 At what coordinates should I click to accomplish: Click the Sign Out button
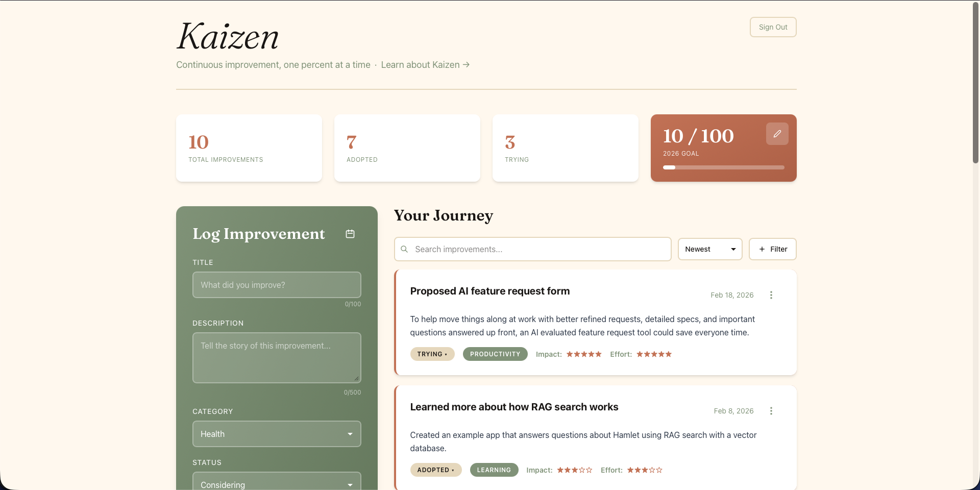coord(773,27)
